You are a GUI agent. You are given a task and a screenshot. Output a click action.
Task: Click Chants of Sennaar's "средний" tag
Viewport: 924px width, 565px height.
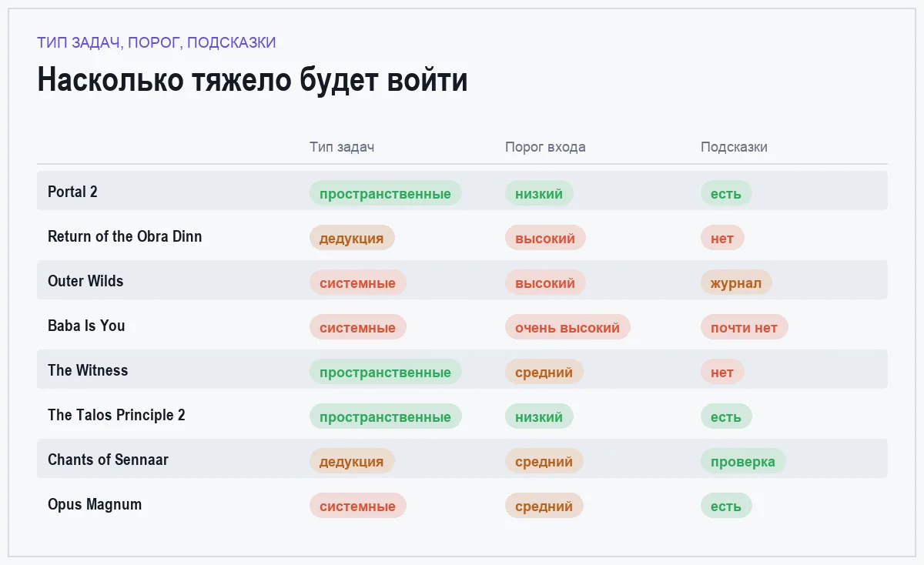(544, 461)
